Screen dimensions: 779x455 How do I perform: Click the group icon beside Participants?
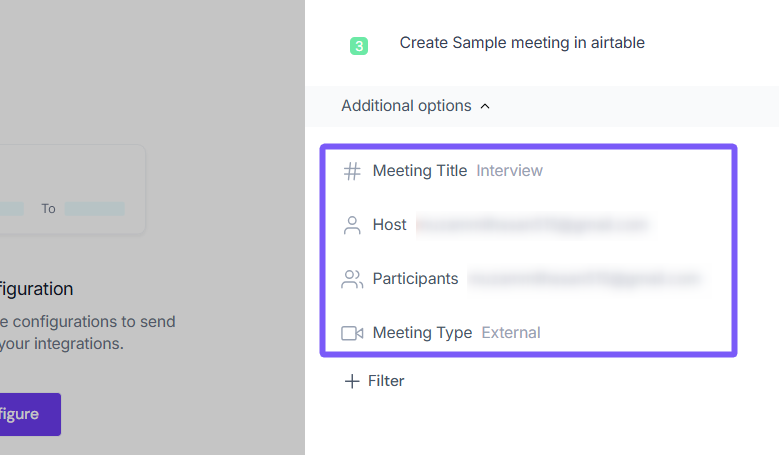(x=352, y=279)
